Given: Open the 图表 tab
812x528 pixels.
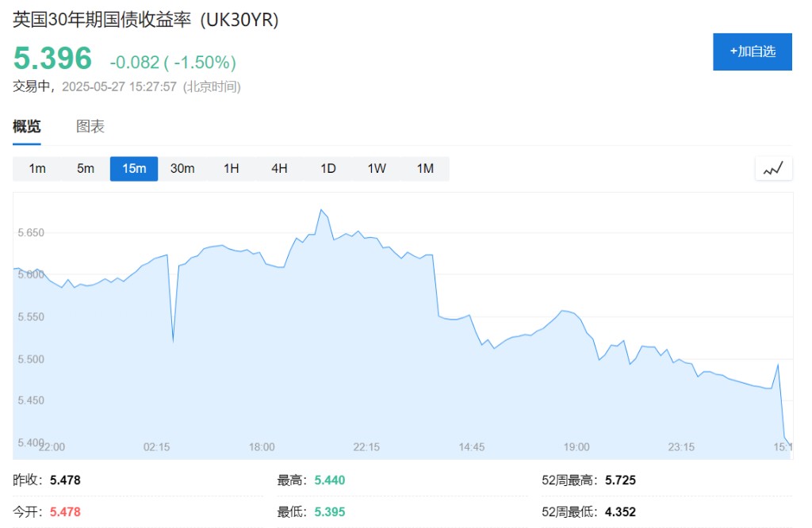Looking at the screenshot, I should (90, 127).
